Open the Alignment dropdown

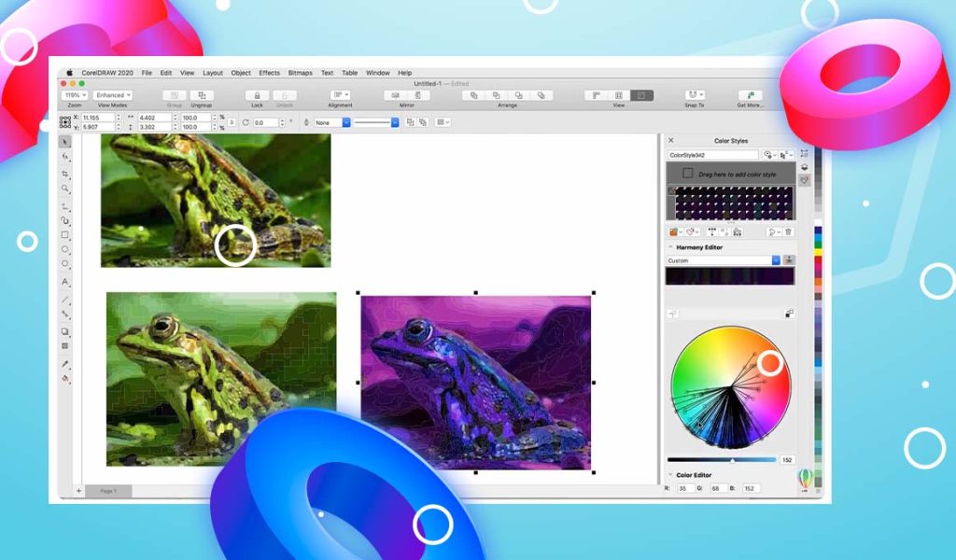[x=340, y=96]
